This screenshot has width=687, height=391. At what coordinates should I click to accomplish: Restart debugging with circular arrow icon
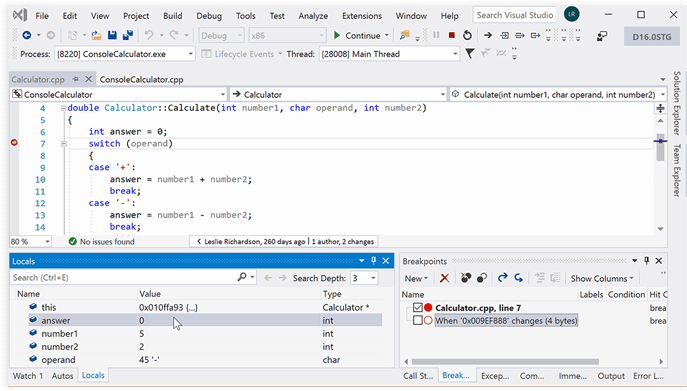(467, 35)
